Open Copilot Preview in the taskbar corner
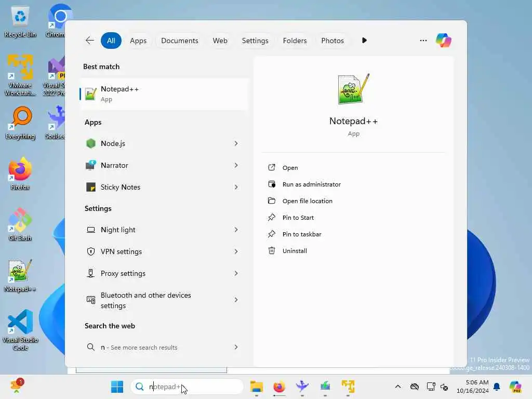The image size is (532, 399). 516,387
